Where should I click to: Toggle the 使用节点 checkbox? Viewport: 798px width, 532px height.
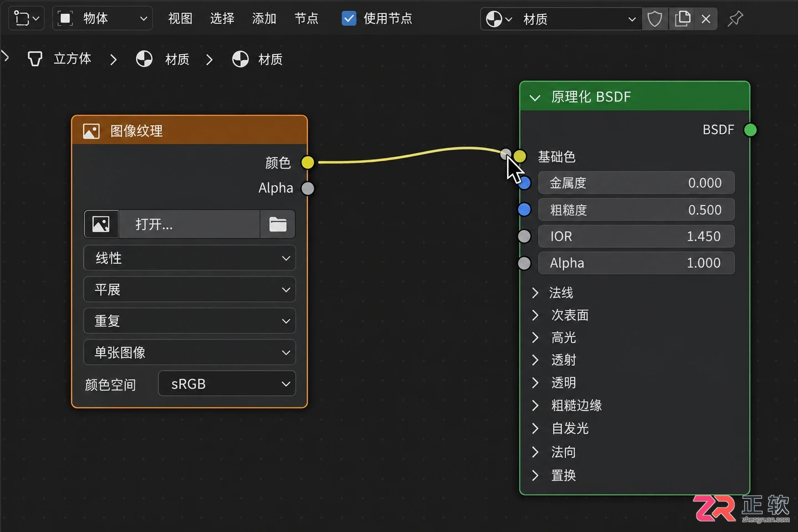349,18
